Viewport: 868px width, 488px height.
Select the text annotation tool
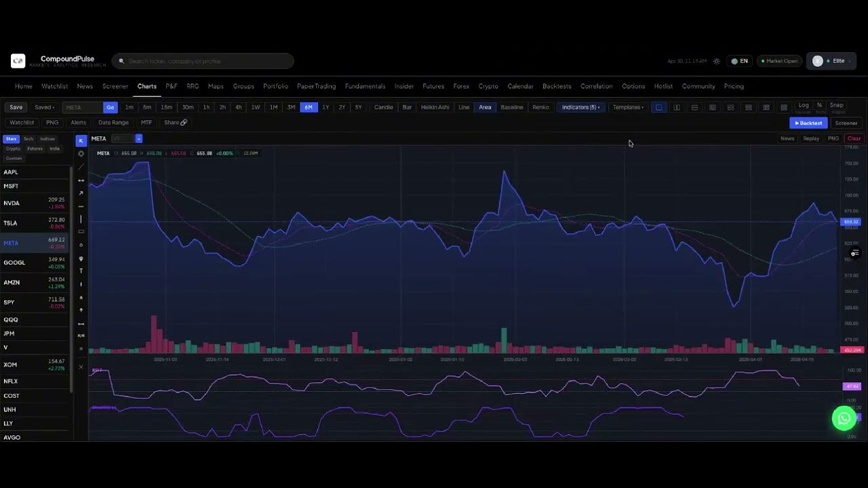81,271
